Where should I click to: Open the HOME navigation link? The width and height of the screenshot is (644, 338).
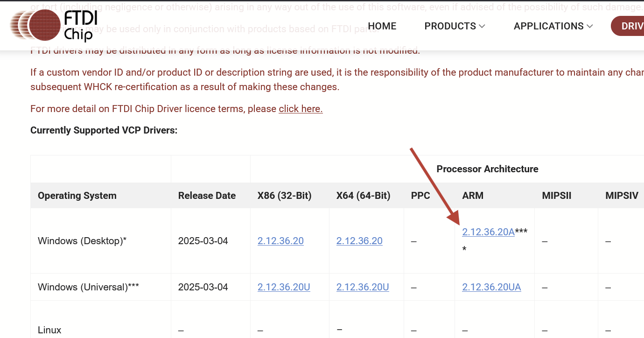coord(382,26)
